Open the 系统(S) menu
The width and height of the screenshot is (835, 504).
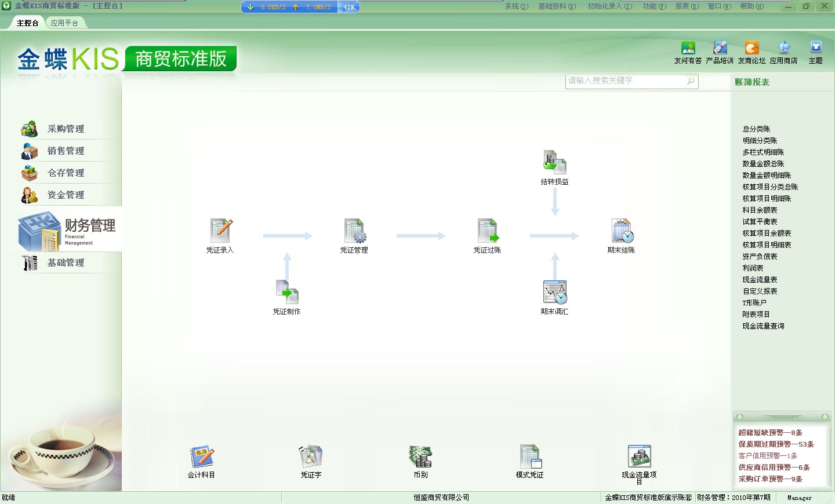517,6
